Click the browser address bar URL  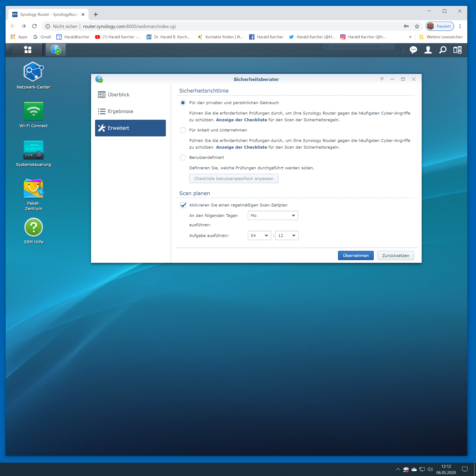click(x=129, y=26)
